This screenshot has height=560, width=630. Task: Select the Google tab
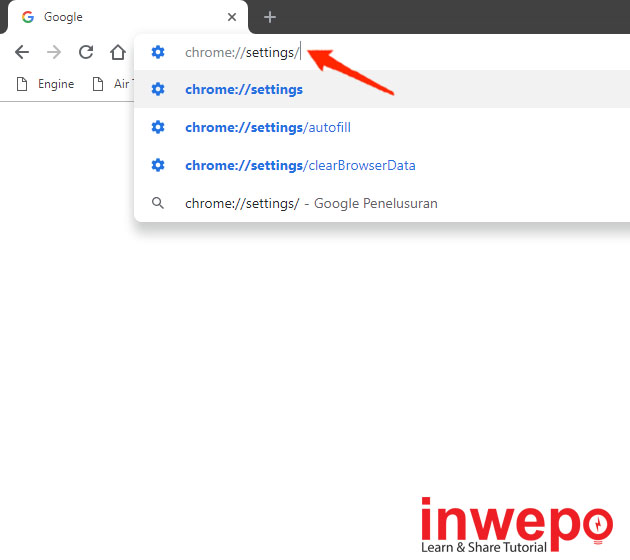[x=128, y=17]
